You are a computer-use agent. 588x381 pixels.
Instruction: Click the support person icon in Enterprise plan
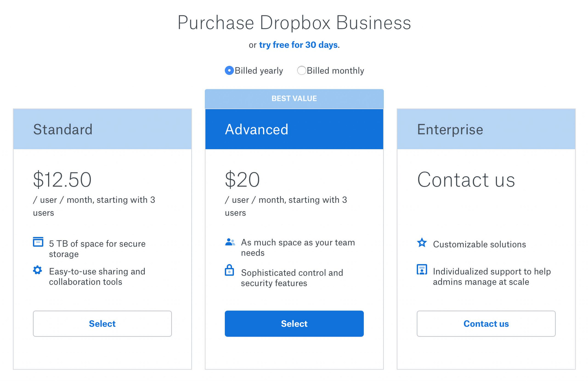(x=422, y=270)
